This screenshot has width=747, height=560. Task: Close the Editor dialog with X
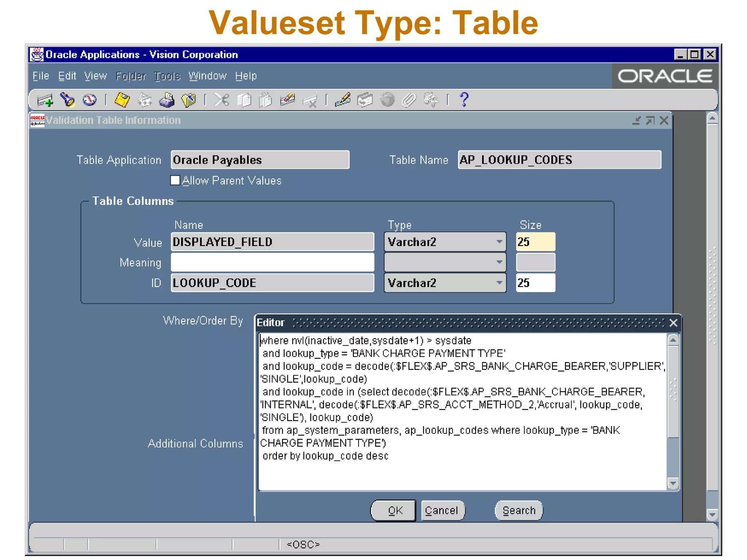click(x=673, y=323)
